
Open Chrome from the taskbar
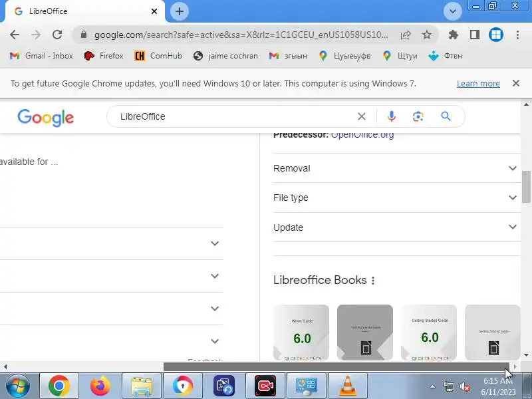[59, 386]
